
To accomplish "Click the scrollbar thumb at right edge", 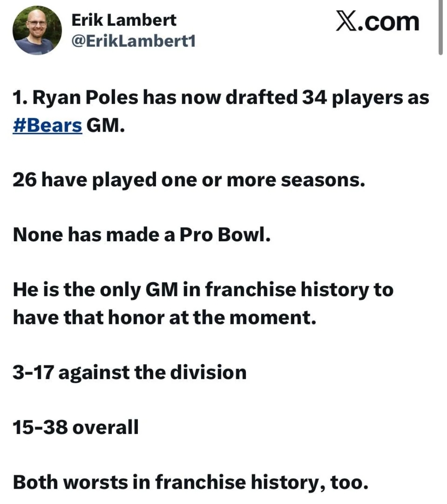I will 440,27.
